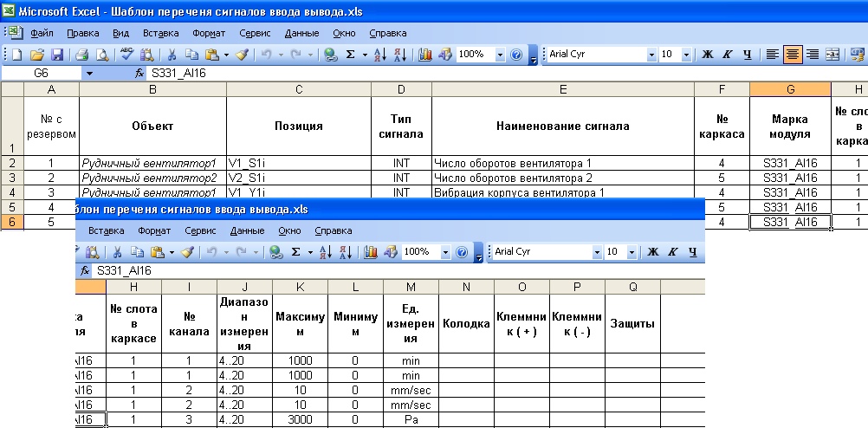The height and width of the screenshot is (428, 868).
Task: Select column G header
Action: (x=791, y=90)
